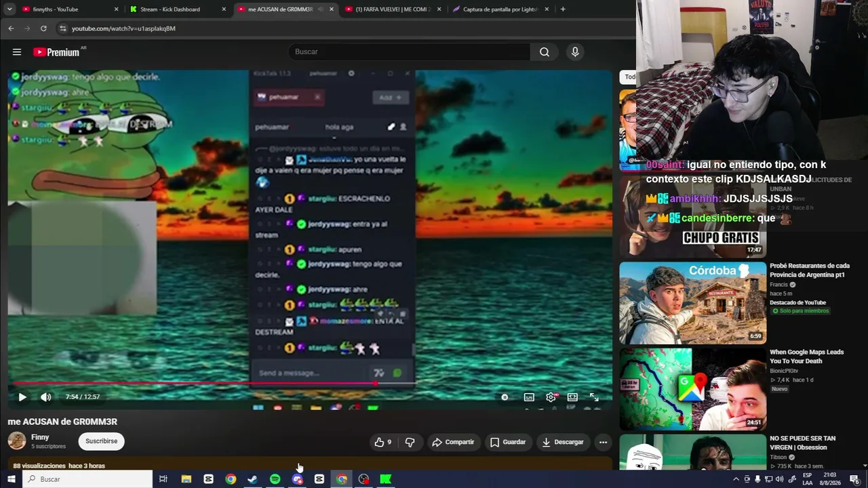View site information icon in address bar
868x488 pixels.
point(63,28)
